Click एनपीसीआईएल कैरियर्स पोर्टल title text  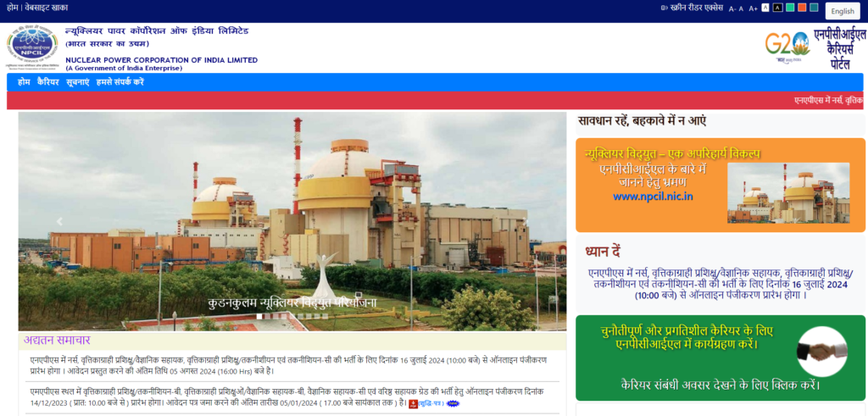pos(840,48)
